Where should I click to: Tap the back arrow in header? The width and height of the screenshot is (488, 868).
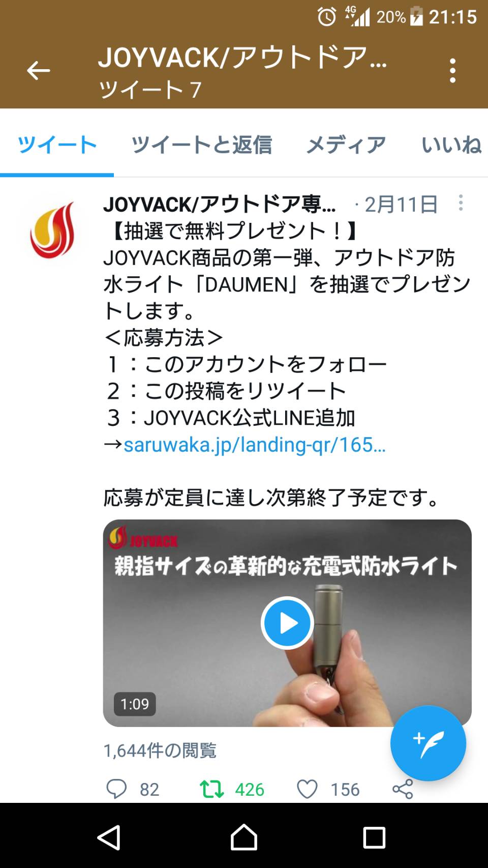[38, 71]
